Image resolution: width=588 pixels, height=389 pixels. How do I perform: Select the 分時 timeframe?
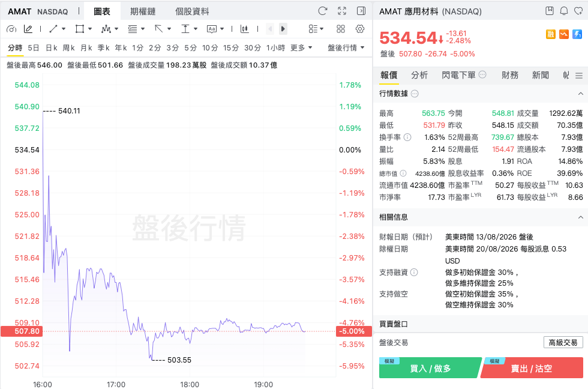point(15,47)
